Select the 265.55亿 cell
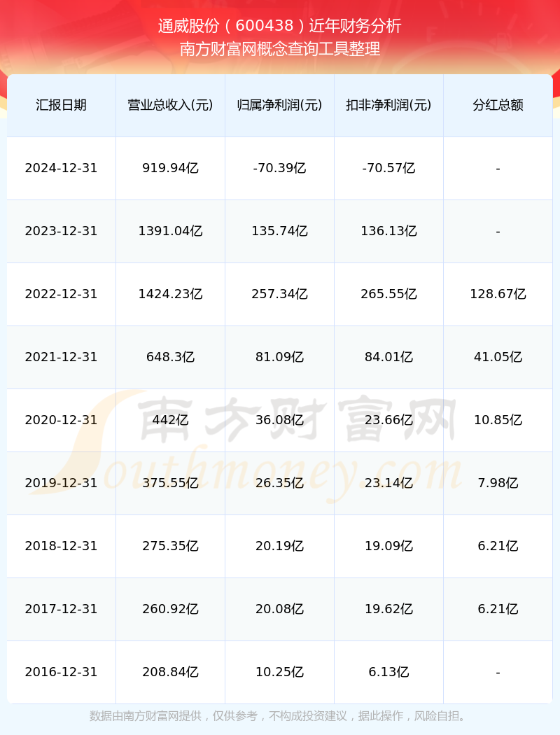 pos(389,295)
